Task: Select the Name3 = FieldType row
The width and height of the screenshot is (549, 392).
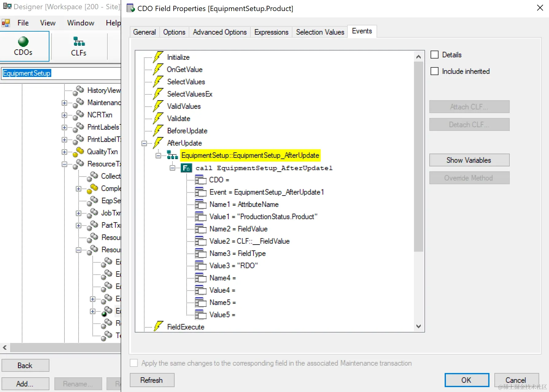Action: click(x=238, y=253)
